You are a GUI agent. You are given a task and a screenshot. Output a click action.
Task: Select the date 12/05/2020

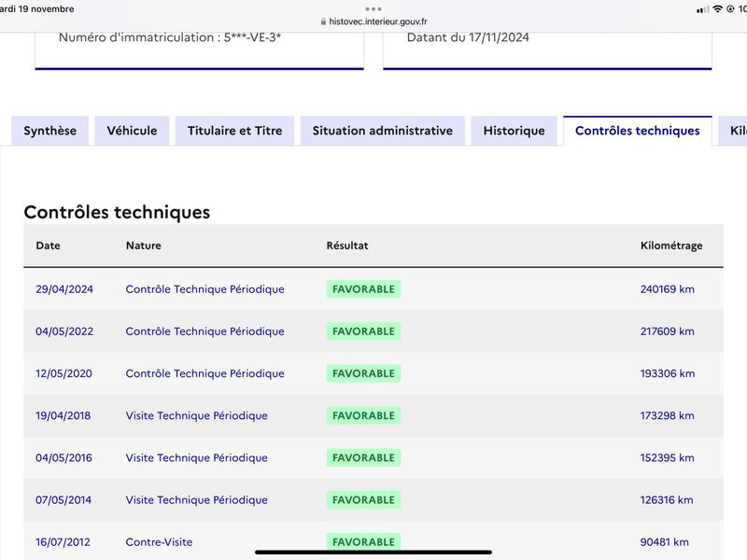63,373
